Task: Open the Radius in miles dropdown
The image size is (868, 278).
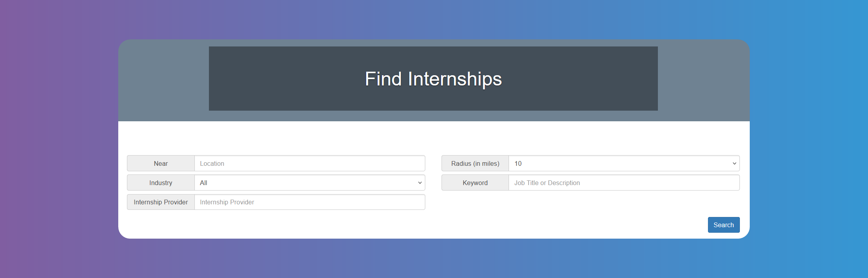Action: pos(624,163)
